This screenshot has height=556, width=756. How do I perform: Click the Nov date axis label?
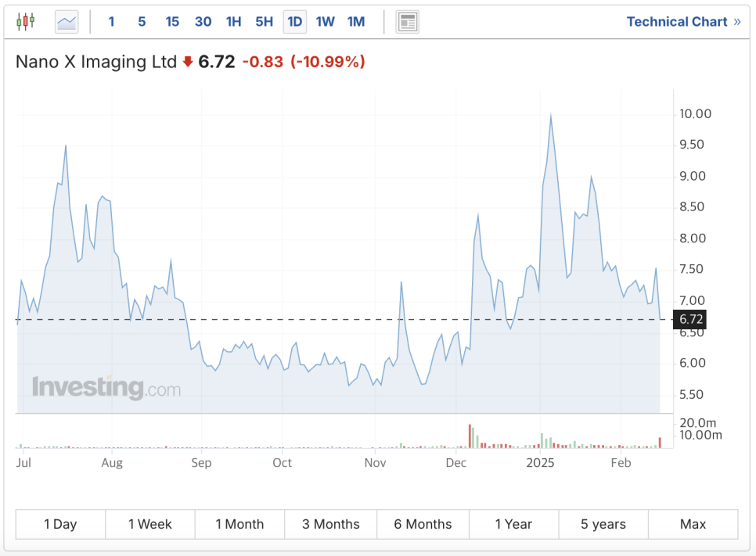(x=375, y=462)
